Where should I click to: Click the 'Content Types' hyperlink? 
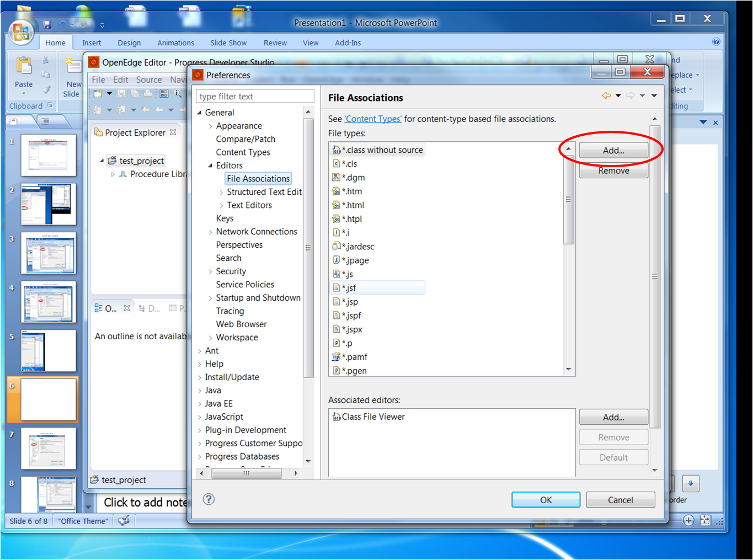point(373,119)
